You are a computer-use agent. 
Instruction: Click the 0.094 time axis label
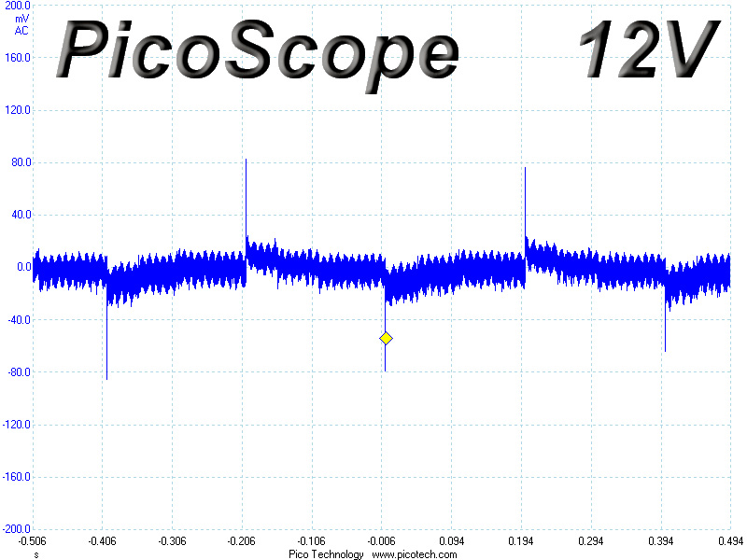coord(452,541)
